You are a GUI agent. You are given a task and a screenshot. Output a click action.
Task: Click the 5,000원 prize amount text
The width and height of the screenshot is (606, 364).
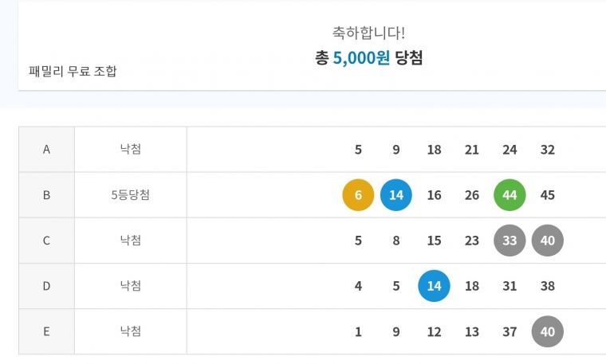point(361,58)
